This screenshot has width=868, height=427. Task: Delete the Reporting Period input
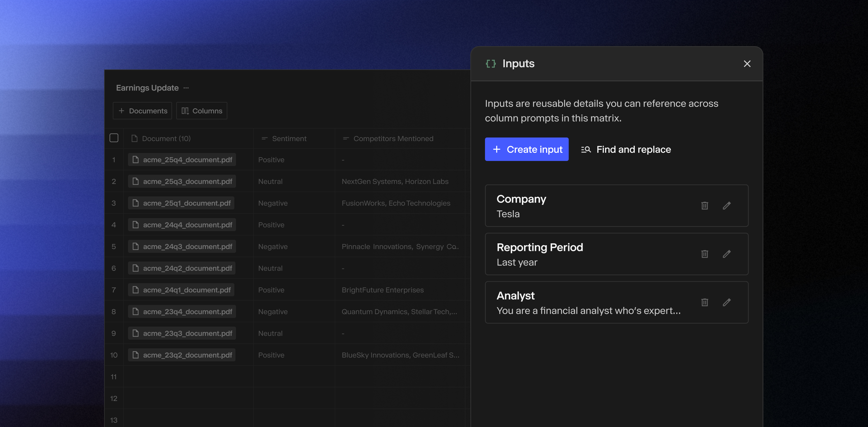[x=705, y=254]
